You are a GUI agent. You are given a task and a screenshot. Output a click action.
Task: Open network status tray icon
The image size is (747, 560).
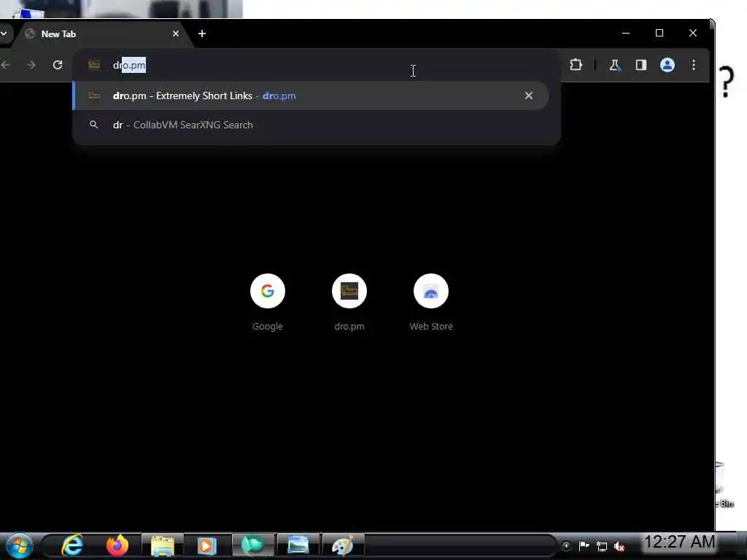602,546
